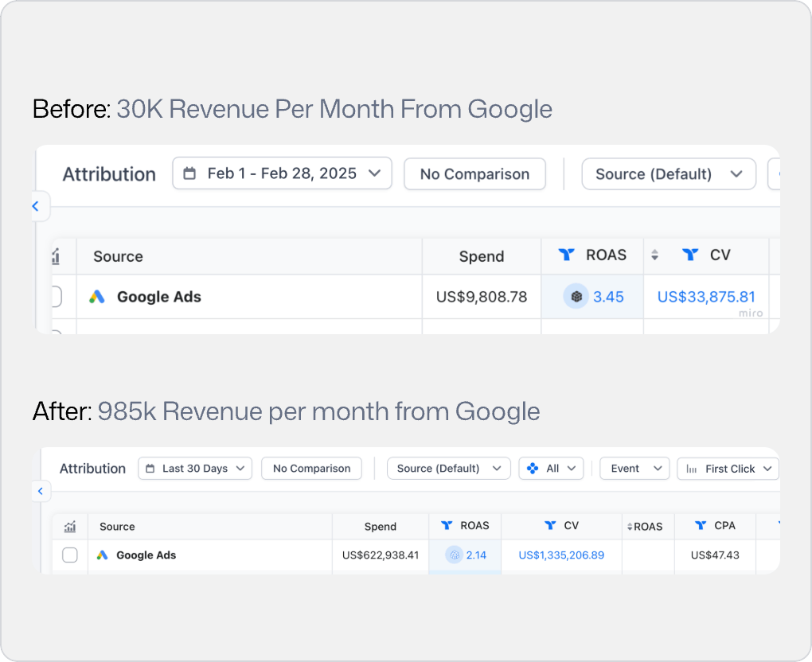Screen dimensions: 812x662
Task: Collapse sidebar arrow in the Last 30 Days panel
Action: click(x=40, y=492)
